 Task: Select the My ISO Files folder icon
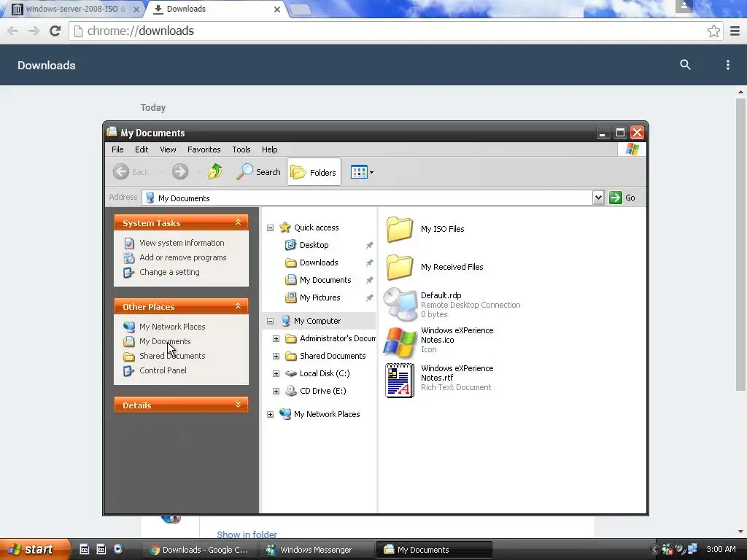(x=399, y=228)
